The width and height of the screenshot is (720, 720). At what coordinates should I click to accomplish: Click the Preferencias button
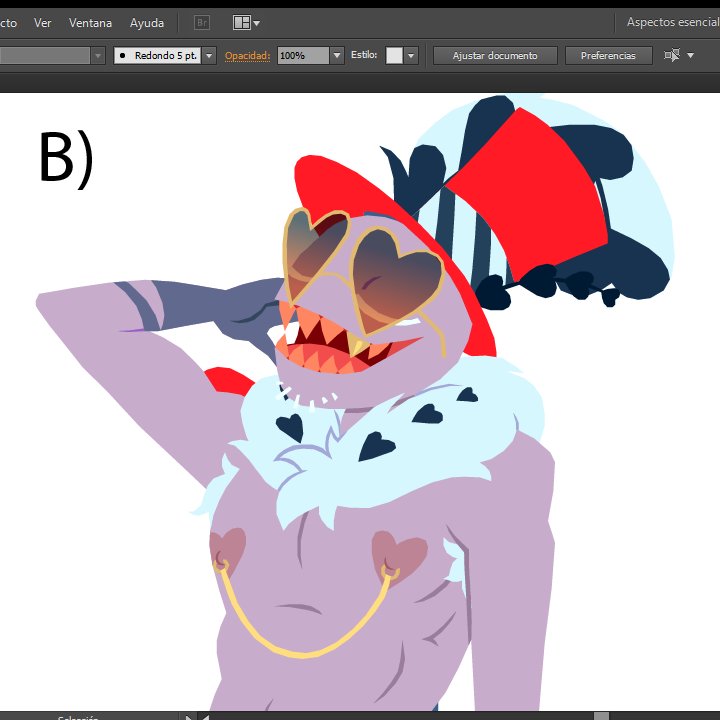[608, 56]
